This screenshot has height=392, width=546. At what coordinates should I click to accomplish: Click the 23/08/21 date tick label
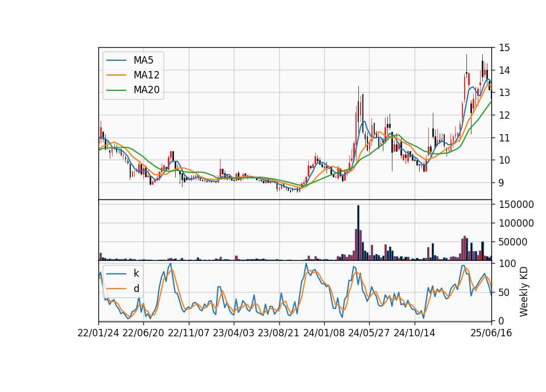tap(279, 333)
